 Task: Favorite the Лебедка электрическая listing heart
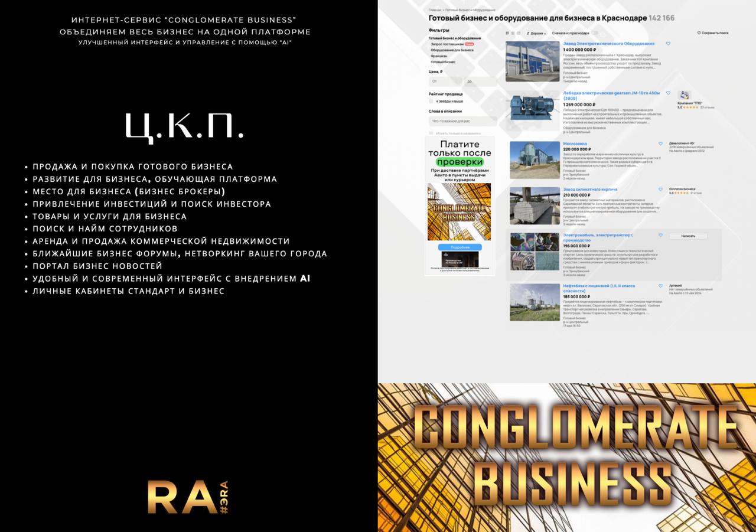(x=668, y=93)
